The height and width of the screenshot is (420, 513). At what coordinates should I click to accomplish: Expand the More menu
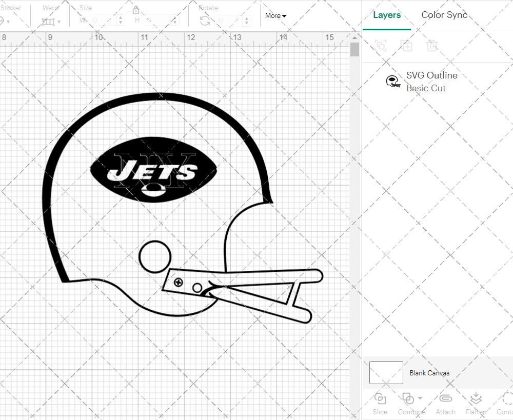[275, 16]
